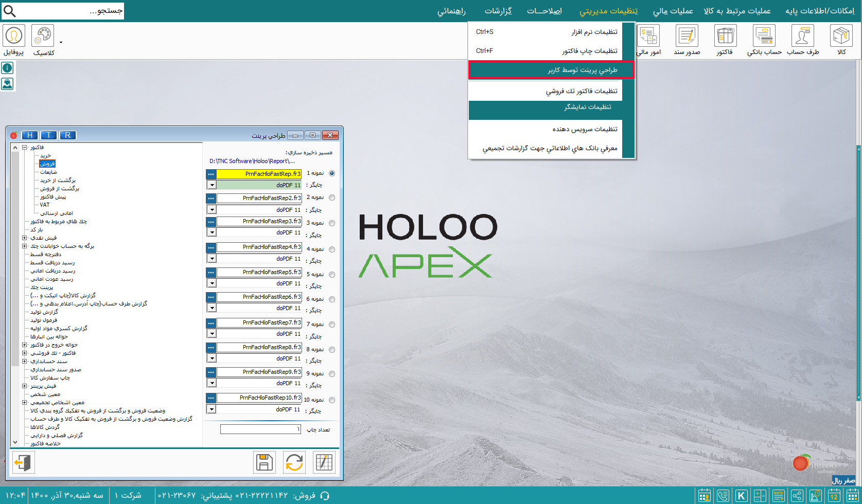The width and height of the screenshot is (862, 504).
Task: Click the yellow PrnFacHloFastRep.fr3 file field
Action: [x=259, y=174]
